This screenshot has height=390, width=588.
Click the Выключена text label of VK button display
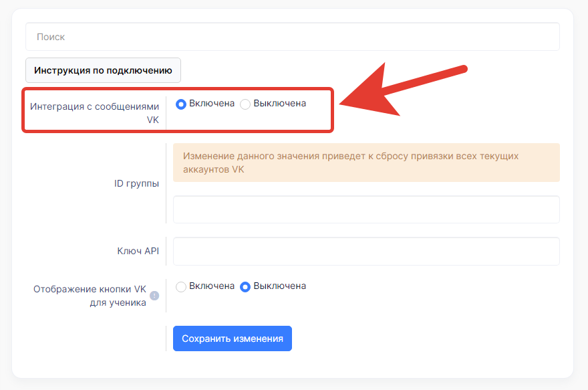(279, 286)
